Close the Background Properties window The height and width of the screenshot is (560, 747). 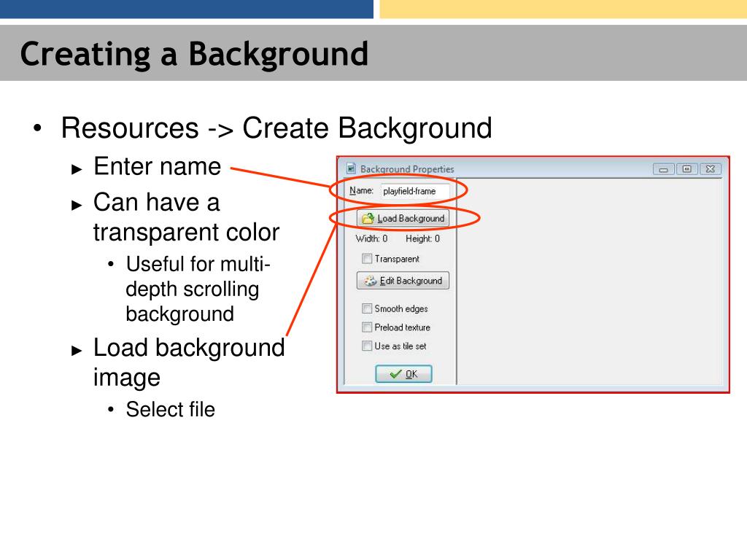click(711, 169)
